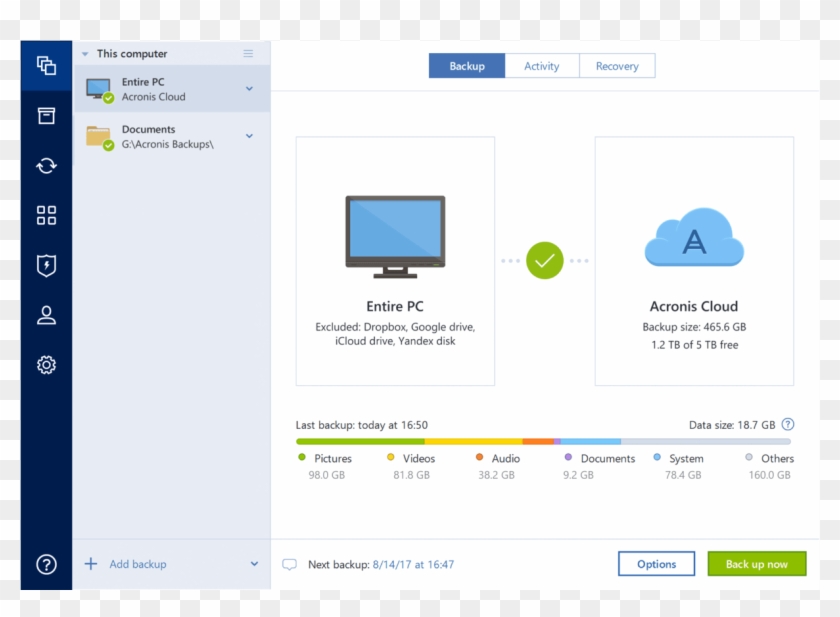Open Active Protection via the shield icon
Viewport: 840px width, 617px height.
[x=46, y=264]
